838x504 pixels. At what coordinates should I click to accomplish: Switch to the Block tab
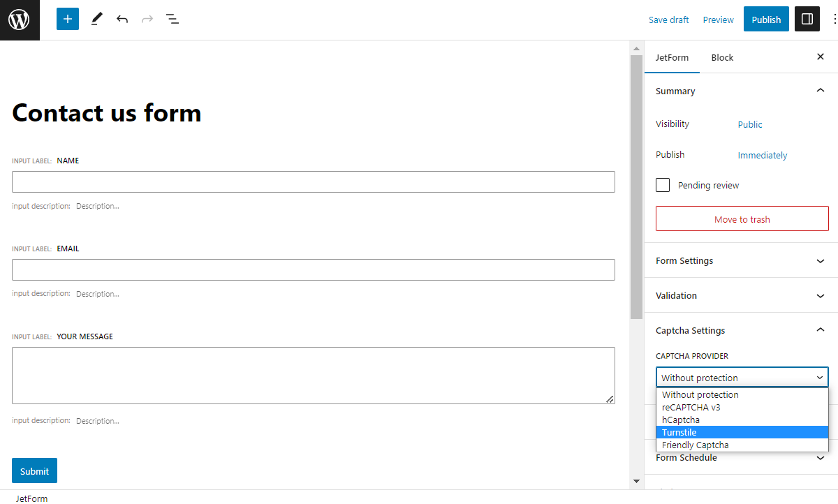(722, 57)
